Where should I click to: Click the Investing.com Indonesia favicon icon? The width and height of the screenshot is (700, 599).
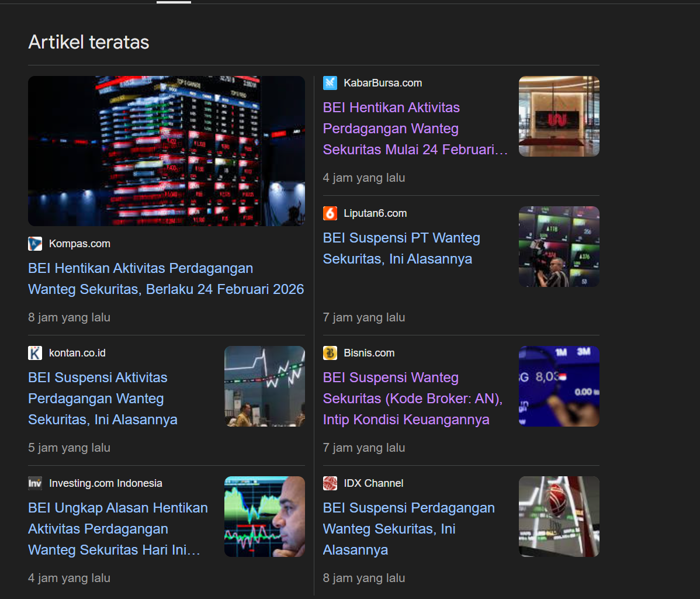(35, 483)
